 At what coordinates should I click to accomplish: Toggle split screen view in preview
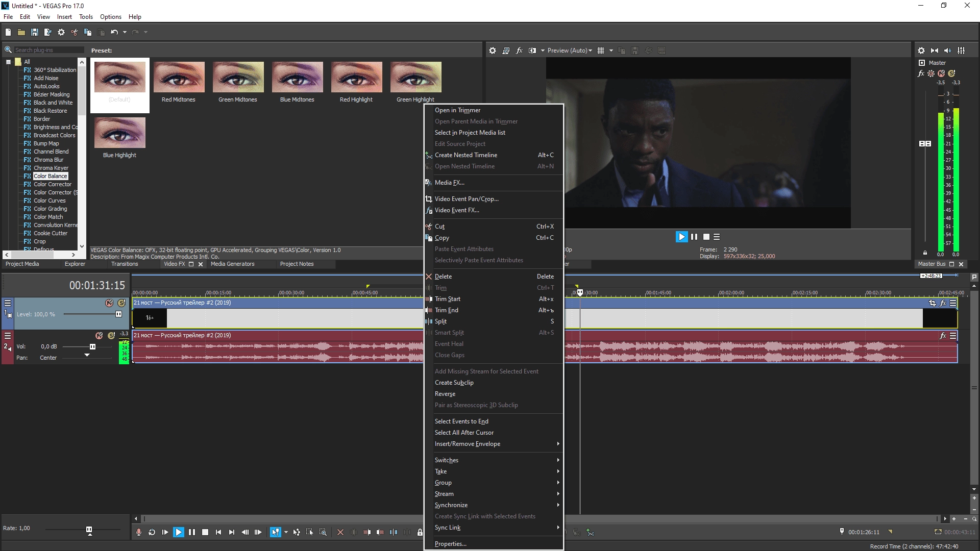[532, 51]
